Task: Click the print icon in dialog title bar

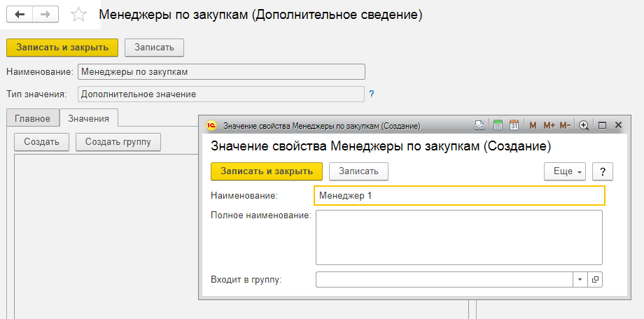Action: [x=479, y=125]
